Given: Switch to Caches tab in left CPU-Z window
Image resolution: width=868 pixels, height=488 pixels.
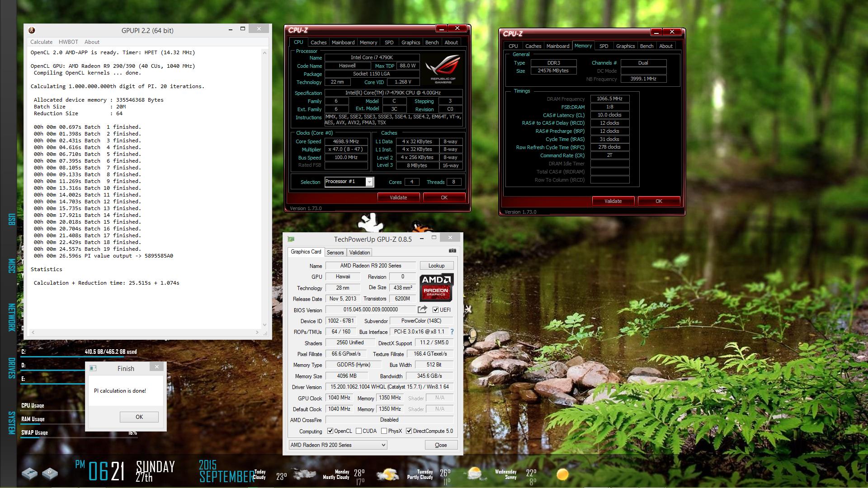Looking at the screenshot, I should click(x=318, y=42).
